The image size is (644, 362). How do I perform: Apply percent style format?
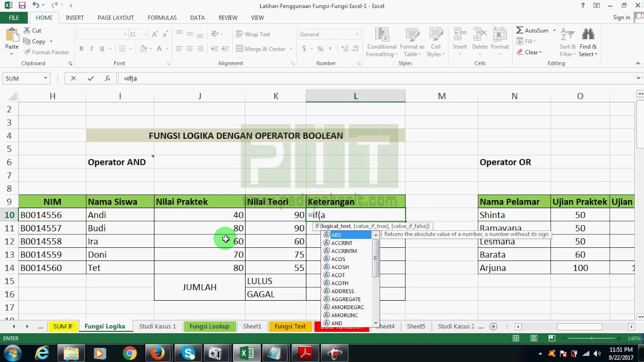coord(320,49)
